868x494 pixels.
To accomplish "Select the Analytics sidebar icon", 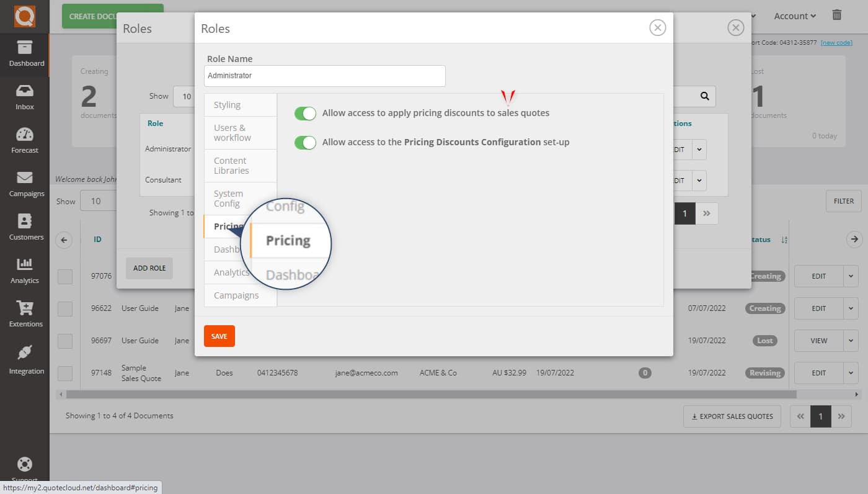I will coord(25,271).
